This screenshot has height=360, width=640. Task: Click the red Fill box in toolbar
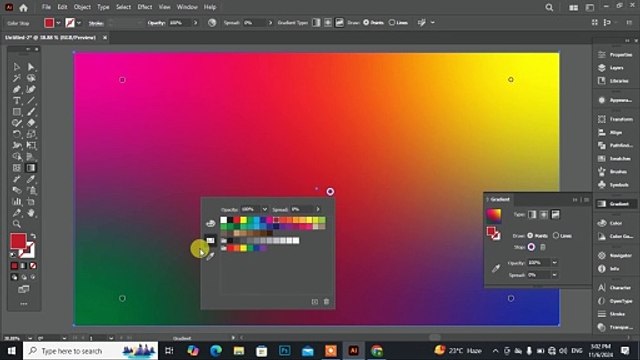pos(18,241)
